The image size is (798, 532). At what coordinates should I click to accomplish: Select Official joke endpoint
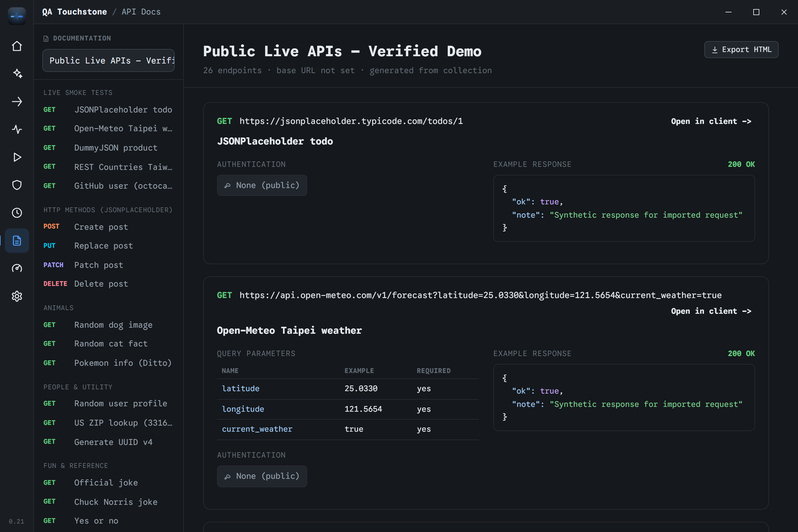pyautogui.click(x=108, y=482)
